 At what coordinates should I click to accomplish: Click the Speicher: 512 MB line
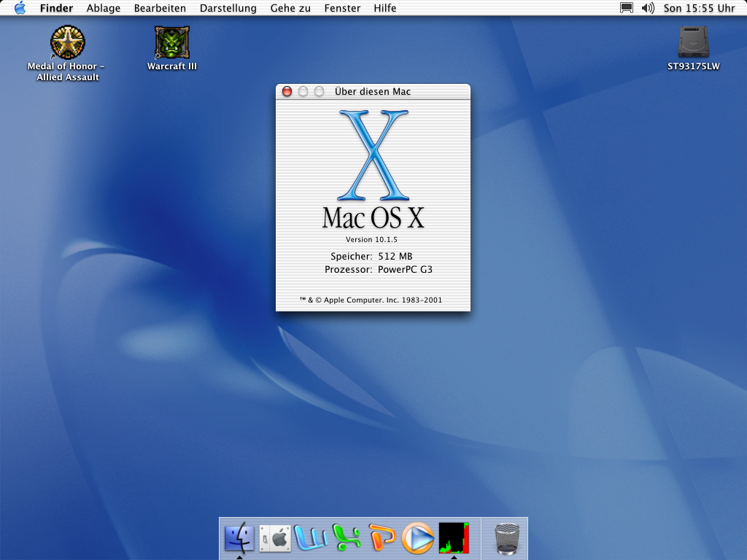(x=371, y=256)
